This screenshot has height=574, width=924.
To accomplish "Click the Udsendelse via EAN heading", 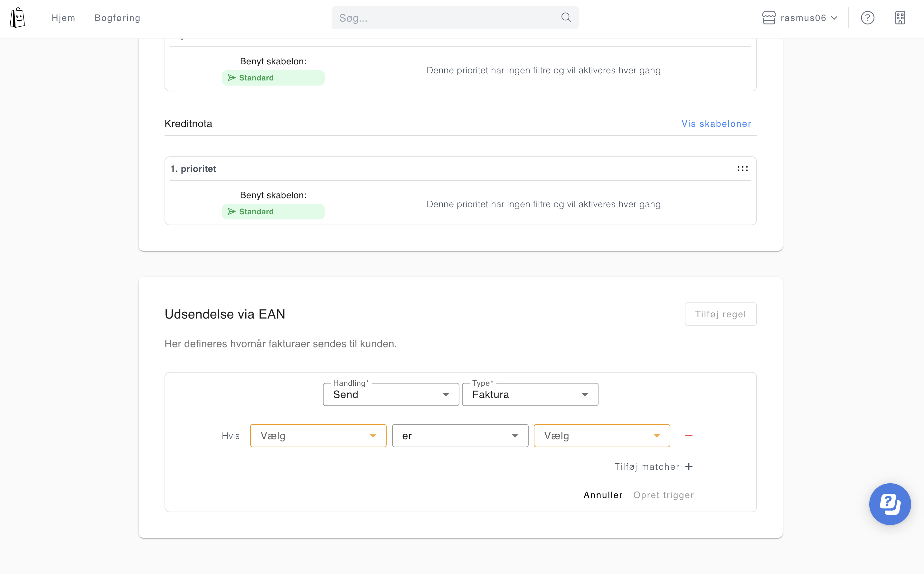I will [225, 314].
